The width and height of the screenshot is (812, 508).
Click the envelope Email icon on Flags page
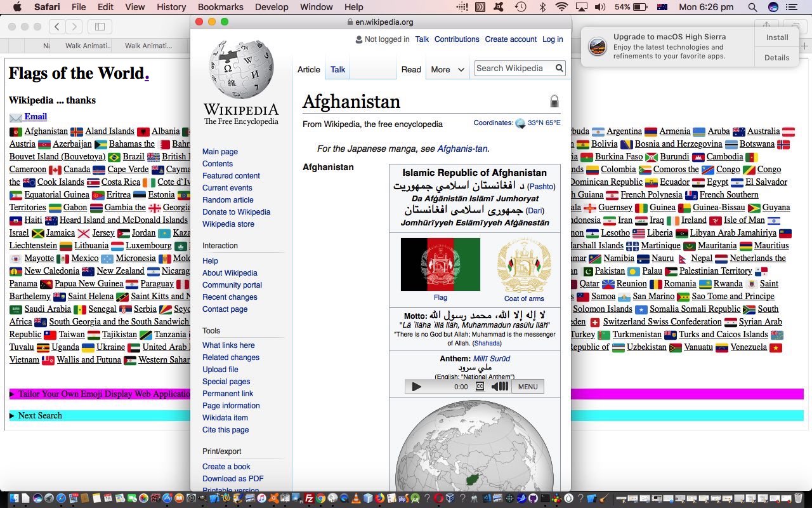(x=16, y=117)
